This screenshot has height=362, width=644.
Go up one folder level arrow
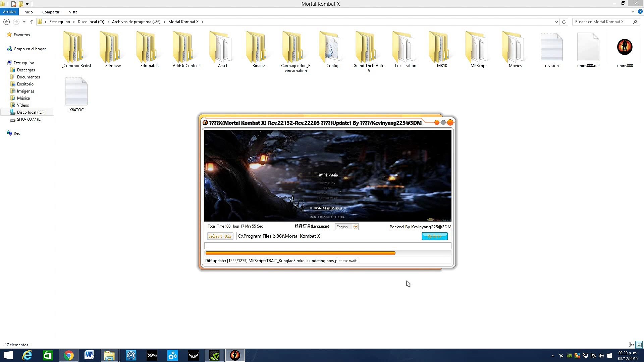(x=32, y=22)
